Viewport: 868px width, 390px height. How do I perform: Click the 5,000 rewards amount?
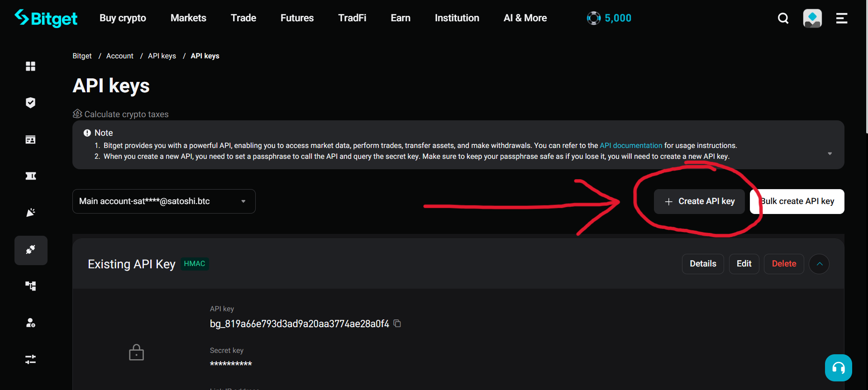coord(618,18)
